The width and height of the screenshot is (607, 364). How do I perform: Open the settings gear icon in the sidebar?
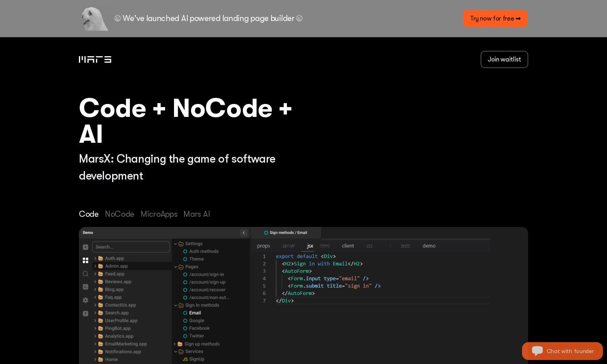85,300
